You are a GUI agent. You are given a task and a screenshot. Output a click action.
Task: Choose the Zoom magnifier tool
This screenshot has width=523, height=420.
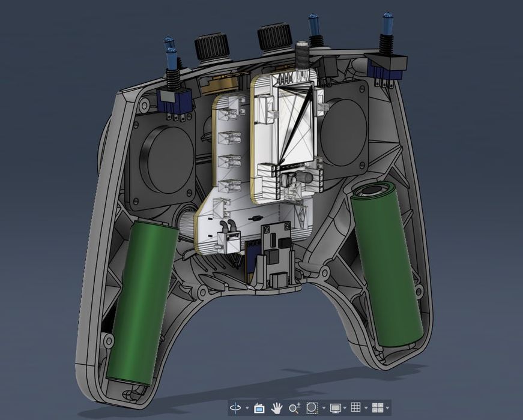294,407
